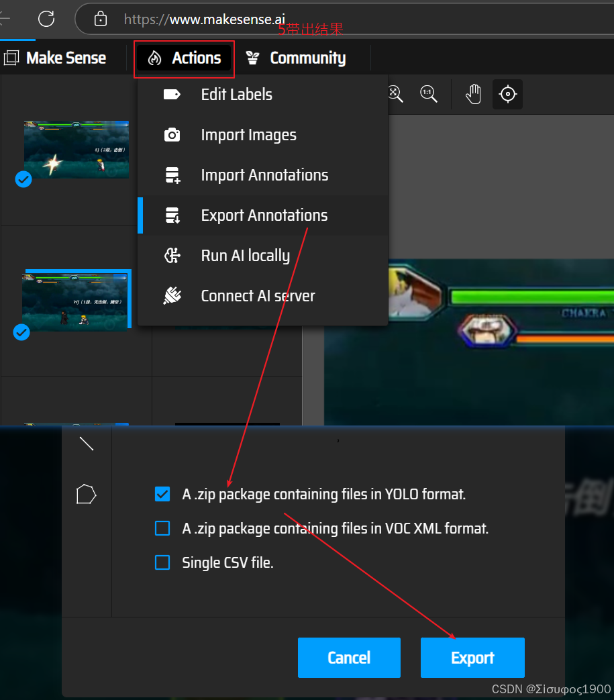The width and height of the screenshot is (614, 700).
Task: Select the line annotation tool
Action: 86,444
